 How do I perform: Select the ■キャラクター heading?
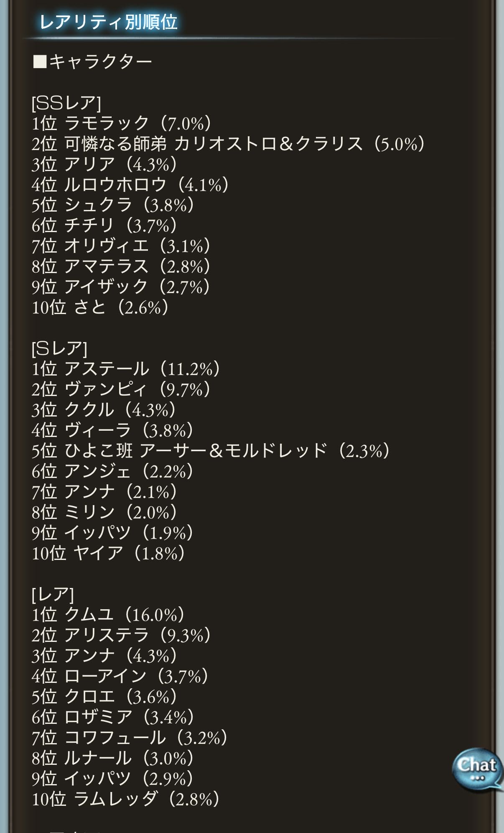point(92,62)
